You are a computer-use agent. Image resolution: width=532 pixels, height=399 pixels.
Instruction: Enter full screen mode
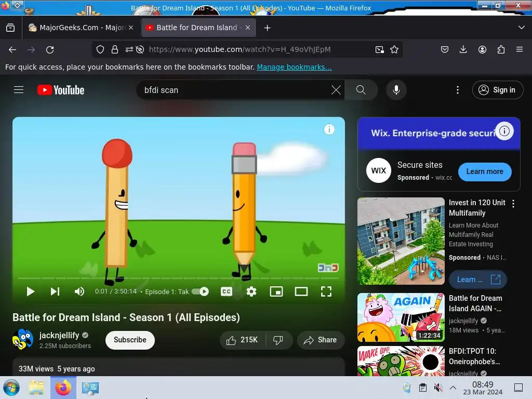pyautogui.click(x=326, y=291)
